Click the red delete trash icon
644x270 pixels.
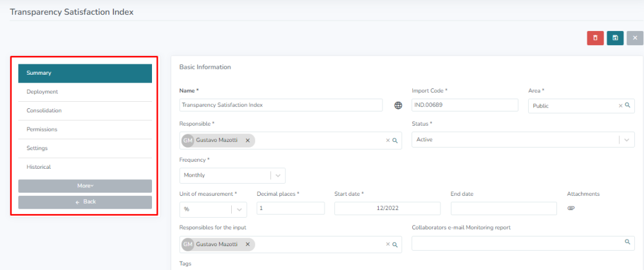pyautogui.click(x=595, y=38)
